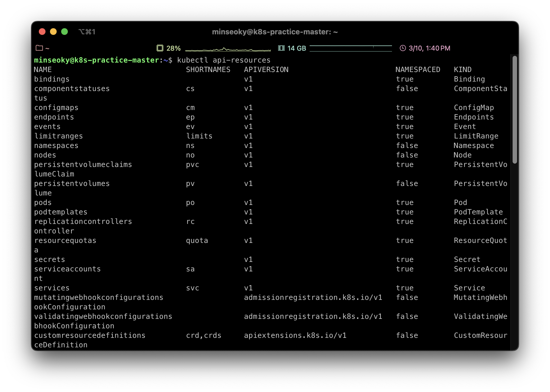The height and width of the screenshot is (392, 550).
Task: Click the NAMESPACED column header
Action: [x=418, y=70]
